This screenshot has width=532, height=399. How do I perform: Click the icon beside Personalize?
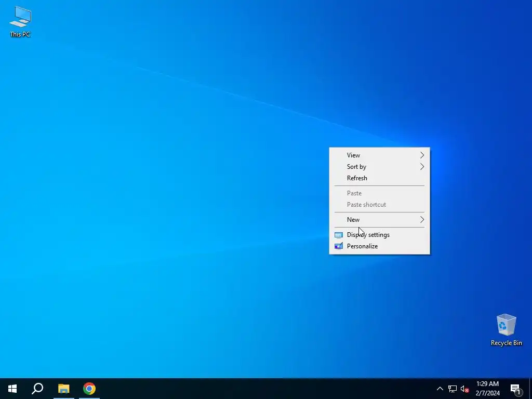tap(339, 246)
